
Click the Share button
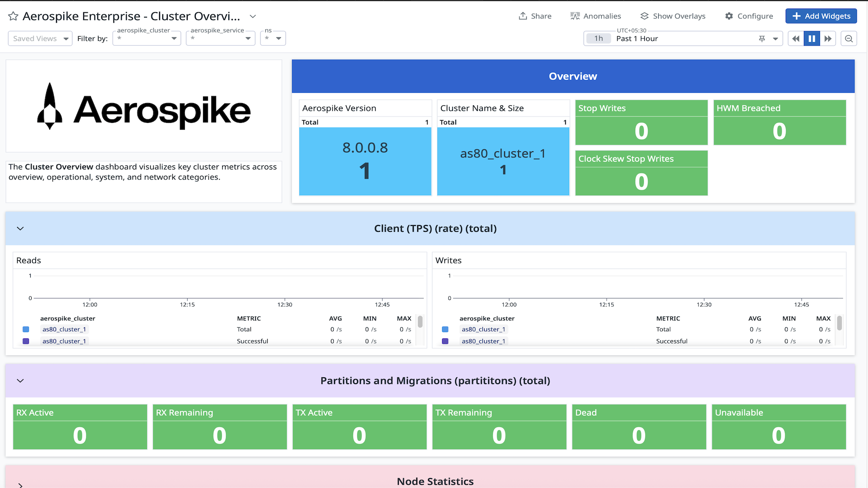[x=535, y=16]
